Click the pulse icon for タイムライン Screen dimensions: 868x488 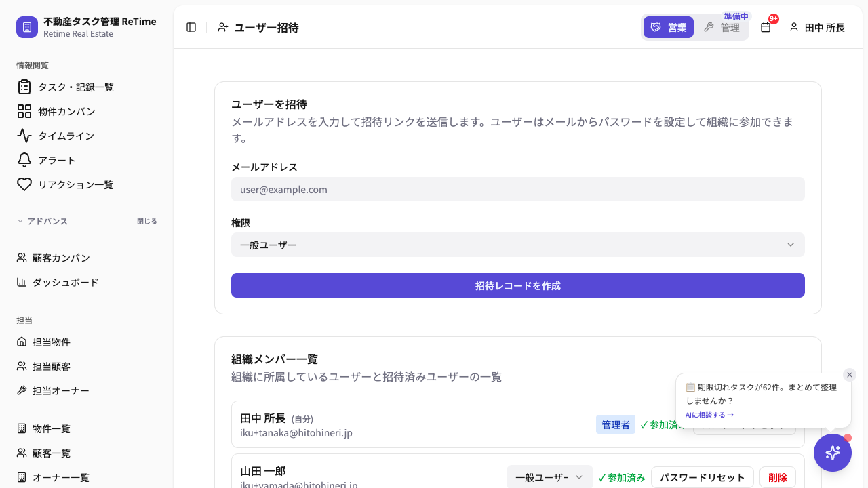24,136
